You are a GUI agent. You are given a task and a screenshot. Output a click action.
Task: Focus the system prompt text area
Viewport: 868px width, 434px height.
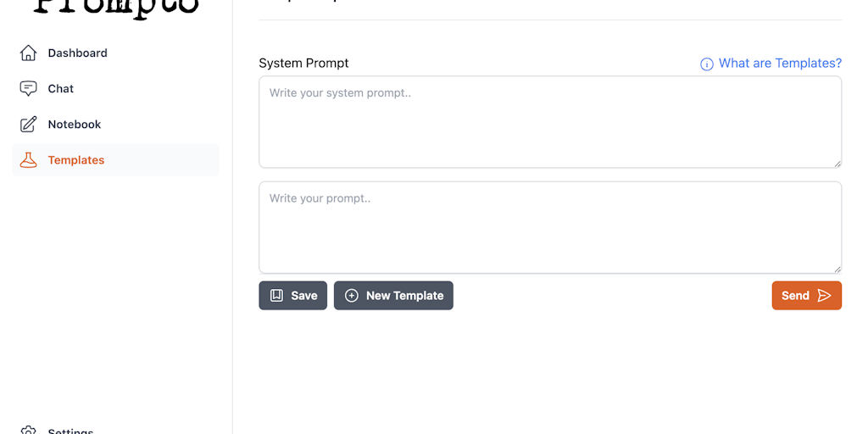pos(549,122)
